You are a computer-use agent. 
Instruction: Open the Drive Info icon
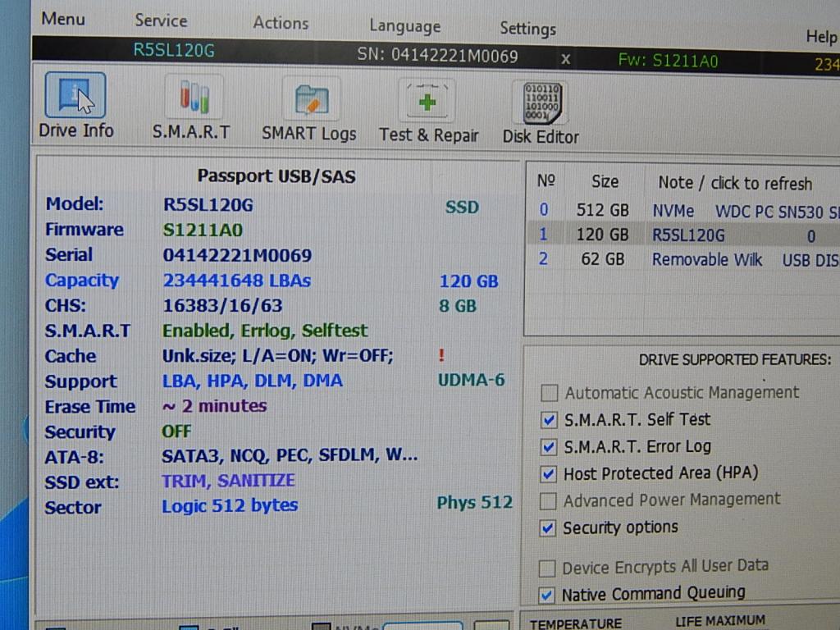point(75,95)
